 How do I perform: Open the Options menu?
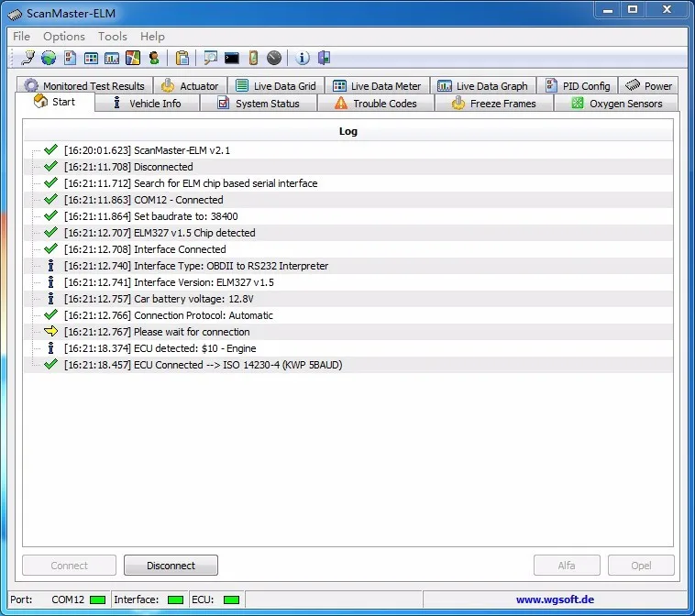pyautogui.click(x=64, y=37)
